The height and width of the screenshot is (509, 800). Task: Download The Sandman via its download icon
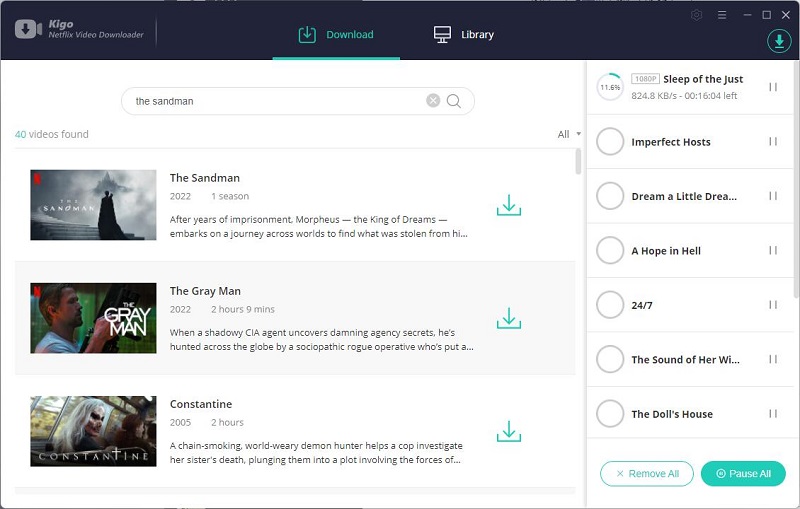point(509,205)
